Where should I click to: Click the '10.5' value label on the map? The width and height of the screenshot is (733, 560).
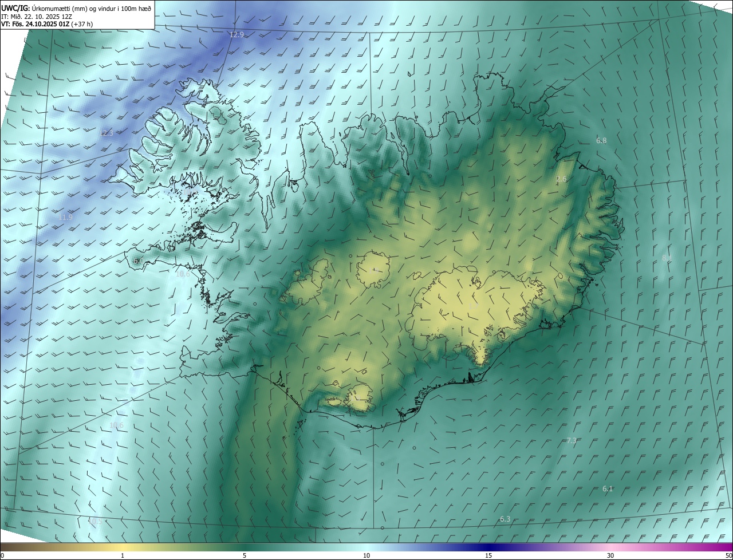(95, 521)
